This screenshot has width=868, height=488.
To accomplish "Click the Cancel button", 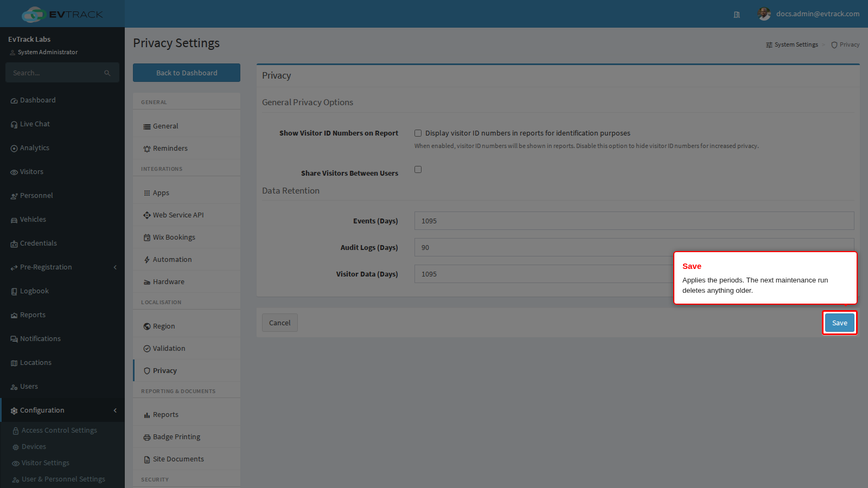I will coord(280,323).
